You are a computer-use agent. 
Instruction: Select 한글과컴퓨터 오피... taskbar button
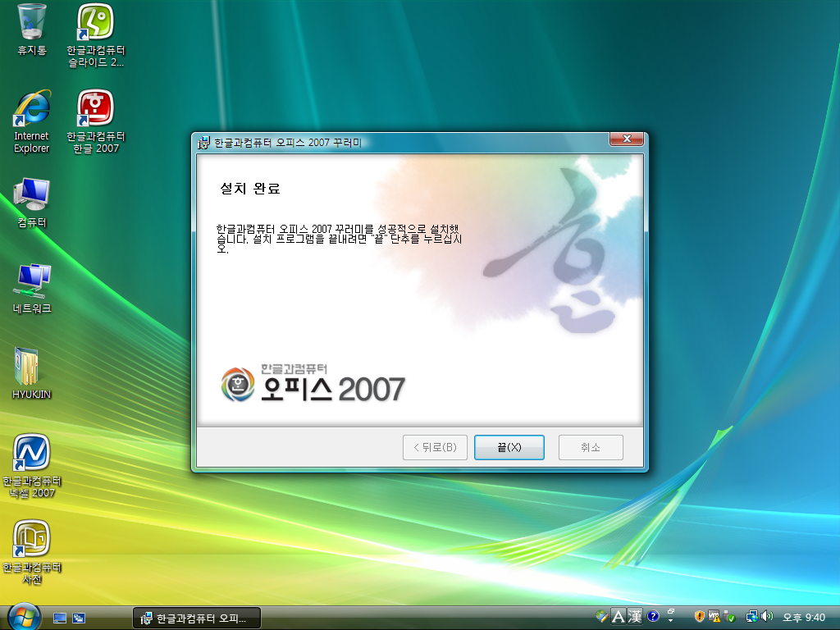(197, 619)
